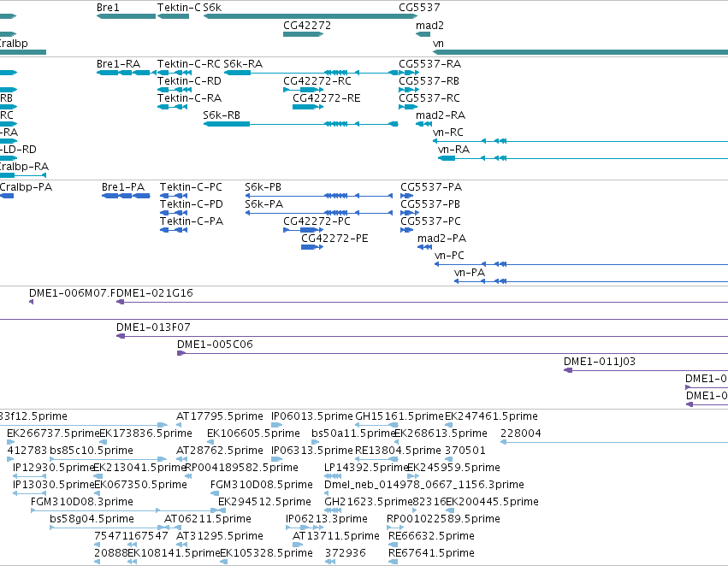Select BAC clone DME1-013F07 label
728x566 pixels.
(153, 328)
